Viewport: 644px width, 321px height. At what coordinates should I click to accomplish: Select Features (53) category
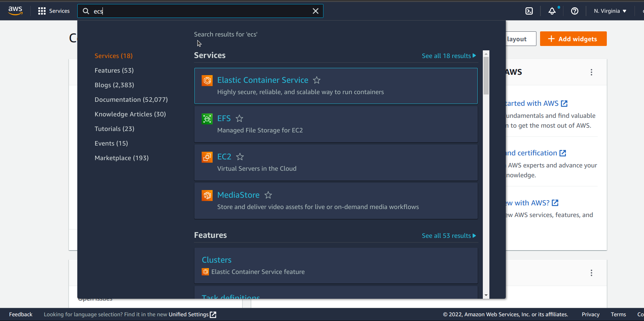[x=114, y=70]
